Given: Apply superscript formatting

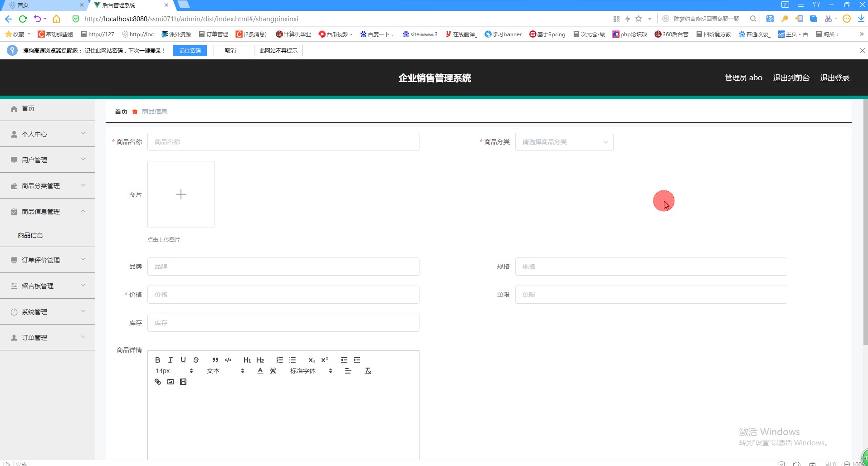Looking at the screenshot, I should (x=324, y=360).
